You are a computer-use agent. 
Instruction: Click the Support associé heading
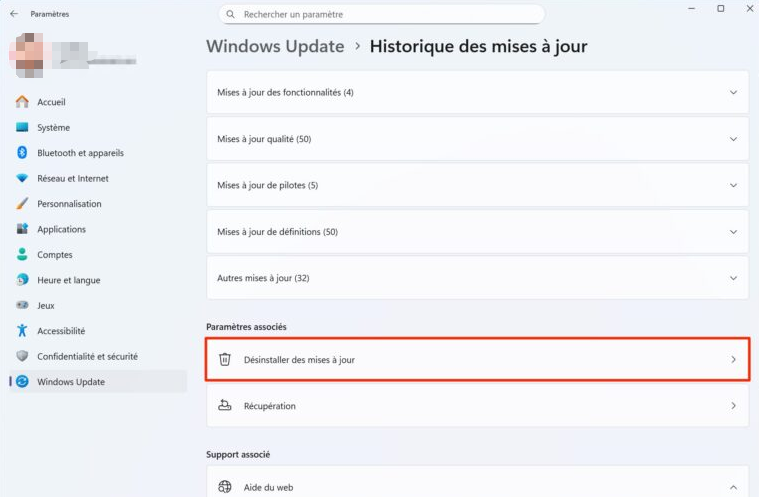click(x=238, y=454)
